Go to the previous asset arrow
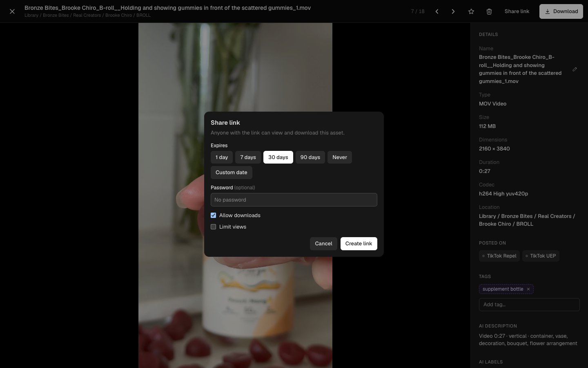This screenshot has height=368, width=588. pyautogui.click(x=437, y=11)
